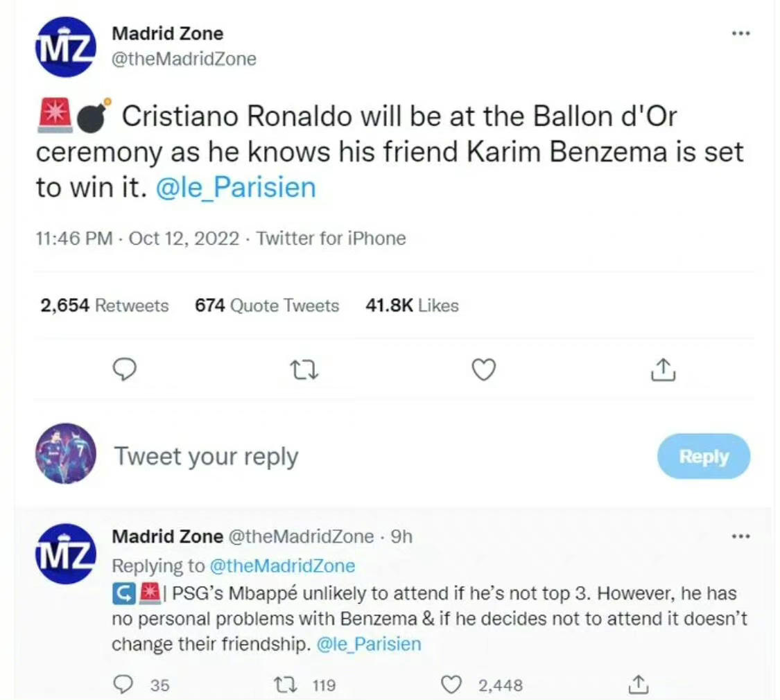Share the main tweet via share icon

pyautogui.click(x=663, y=370)
